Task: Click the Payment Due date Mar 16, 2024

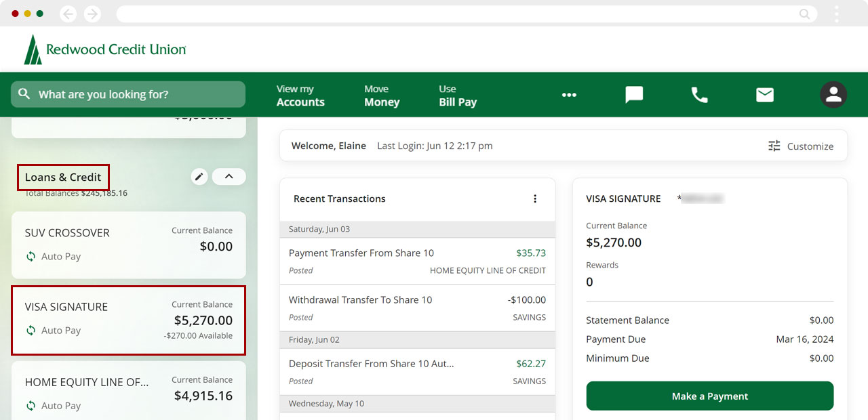Action: [x=805, y=339]
